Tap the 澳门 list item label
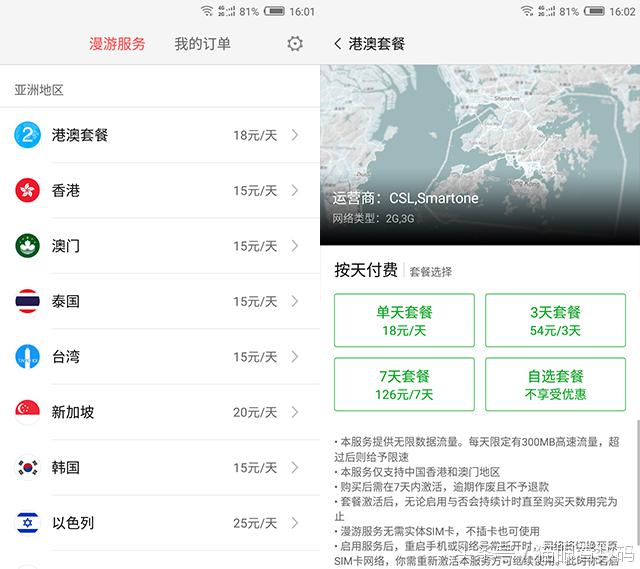 [65, 246]
